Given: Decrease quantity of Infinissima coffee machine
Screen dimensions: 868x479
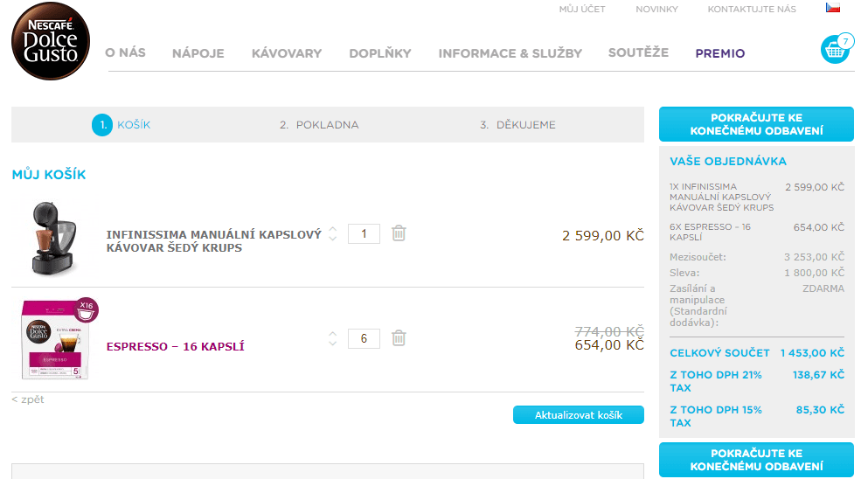Looking at the screenshot, I should (333, 238).
